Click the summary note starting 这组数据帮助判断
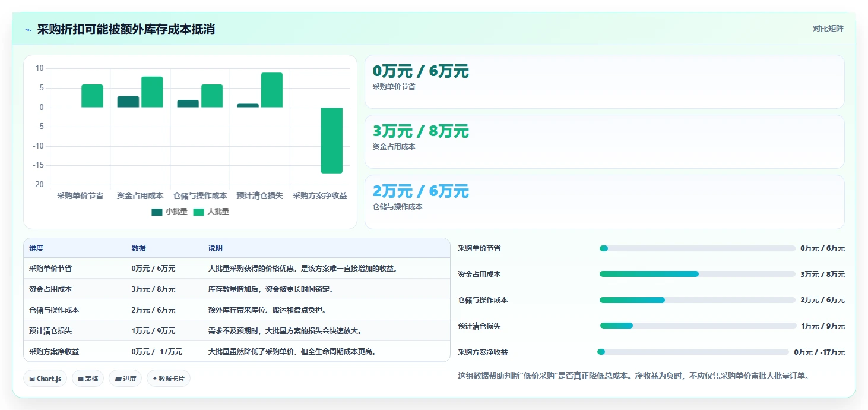868x410 pixels. (x=633, y=376)
